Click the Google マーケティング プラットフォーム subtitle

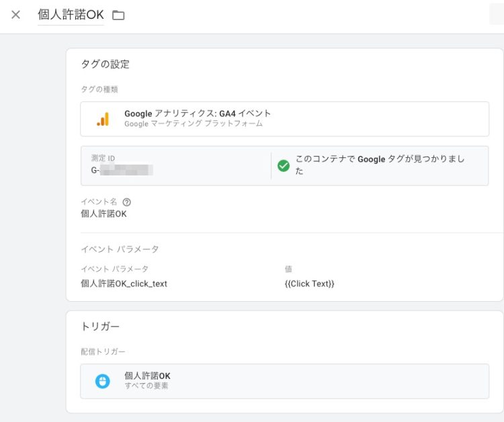coord(194,124)
